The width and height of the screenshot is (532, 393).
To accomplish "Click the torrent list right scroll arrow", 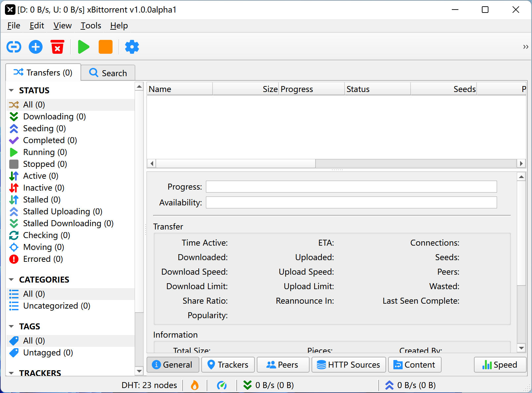I will tap(521, 164).
